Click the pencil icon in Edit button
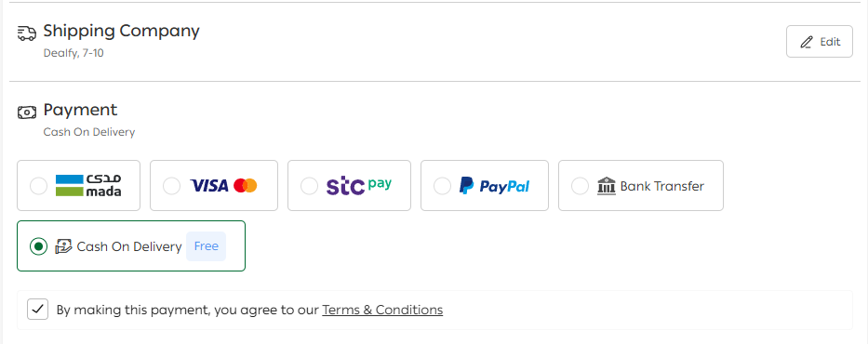This screenshot has height=344, width=868. 808,42
